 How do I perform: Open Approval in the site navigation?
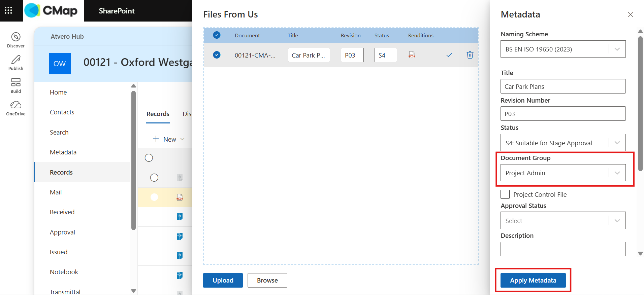click(62, 232)
